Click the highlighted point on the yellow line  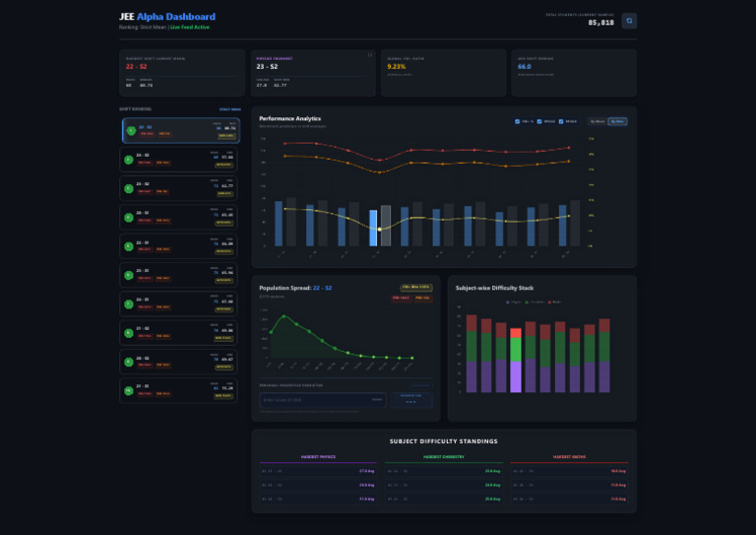point(379,230)
